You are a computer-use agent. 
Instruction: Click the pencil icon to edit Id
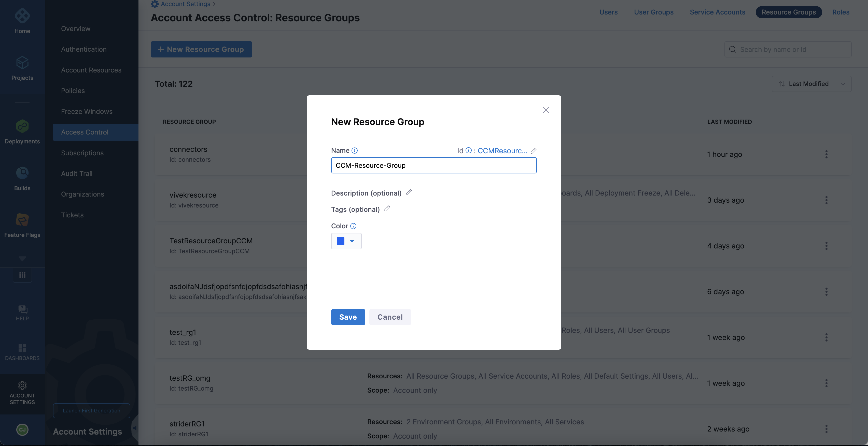534,151
